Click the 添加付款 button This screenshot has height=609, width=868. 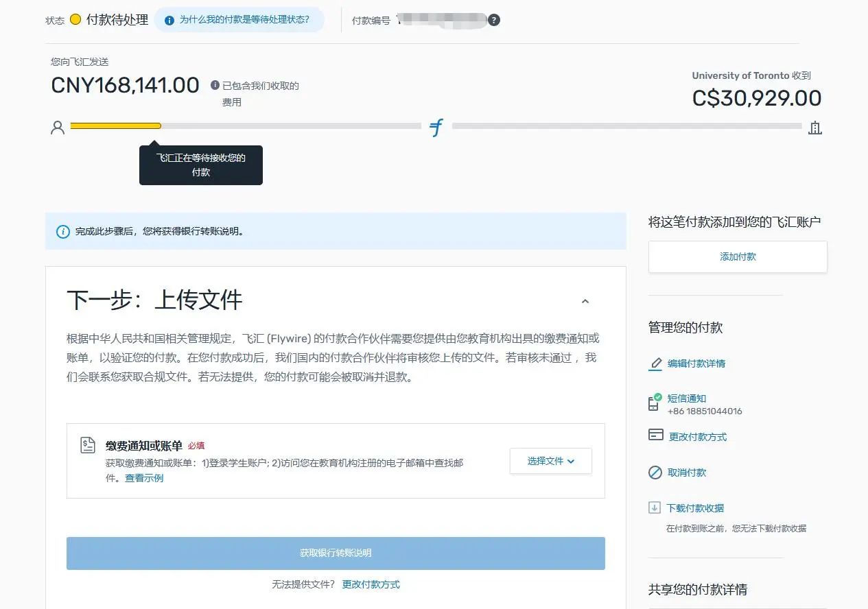pos(738,256)
